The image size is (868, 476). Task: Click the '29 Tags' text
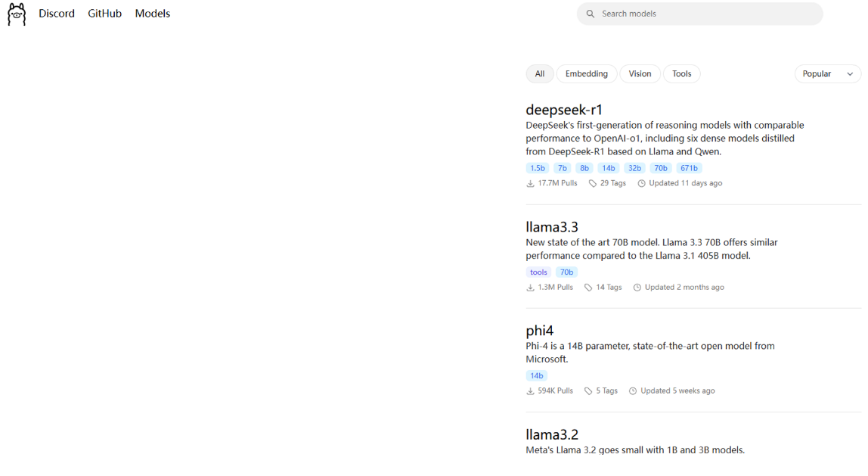pyautogui.click(x=613, y=183)
